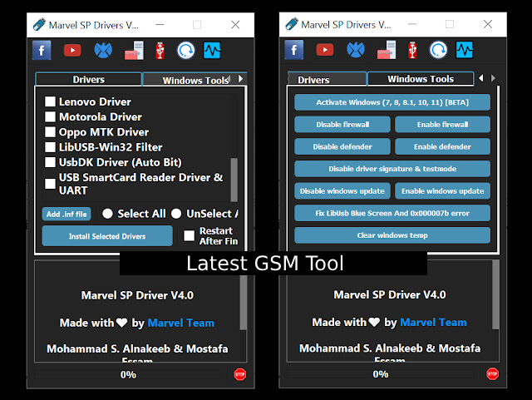Check LibUSB-Win32 Filter checkbox
Image resolution: width=532 pixels, height=400 pixels.
[50, 147]
